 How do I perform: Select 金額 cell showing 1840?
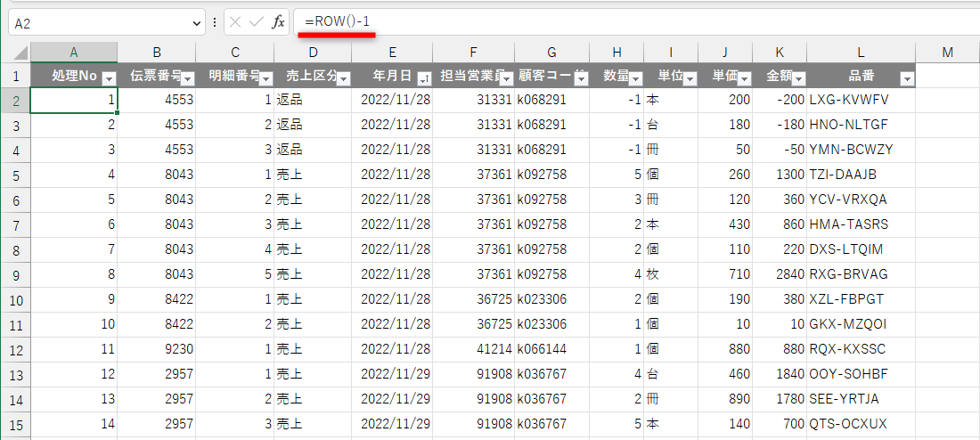(x=780, y=374)
